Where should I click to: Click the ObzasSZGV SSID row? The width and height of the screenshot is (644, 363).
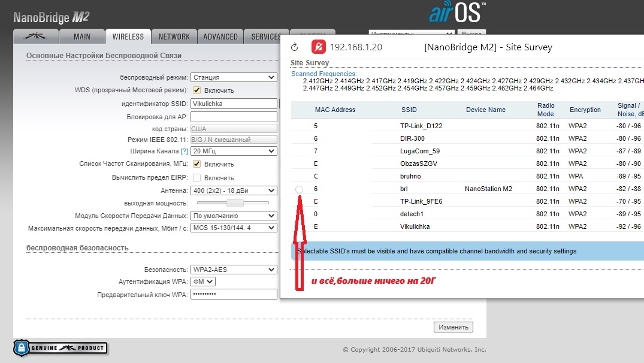click(419, 164)
